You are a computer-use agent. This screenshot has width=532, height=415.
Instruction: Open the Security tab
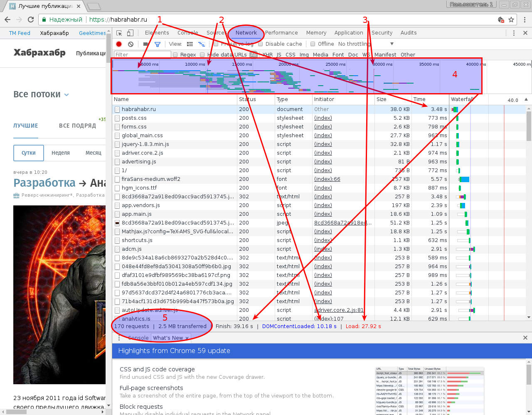point(382,33)
